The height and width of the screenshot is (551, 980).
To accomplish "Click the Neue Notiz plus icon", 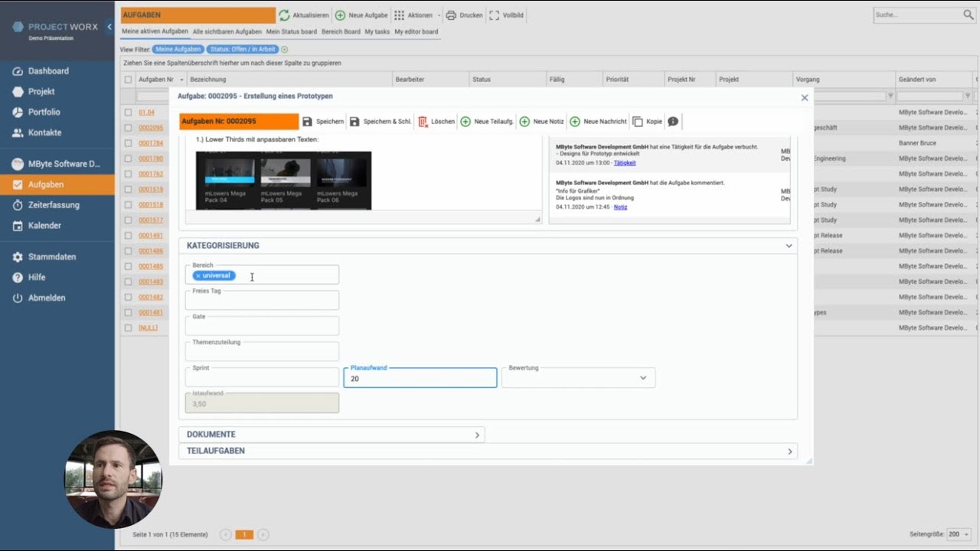I will (524, 122).
